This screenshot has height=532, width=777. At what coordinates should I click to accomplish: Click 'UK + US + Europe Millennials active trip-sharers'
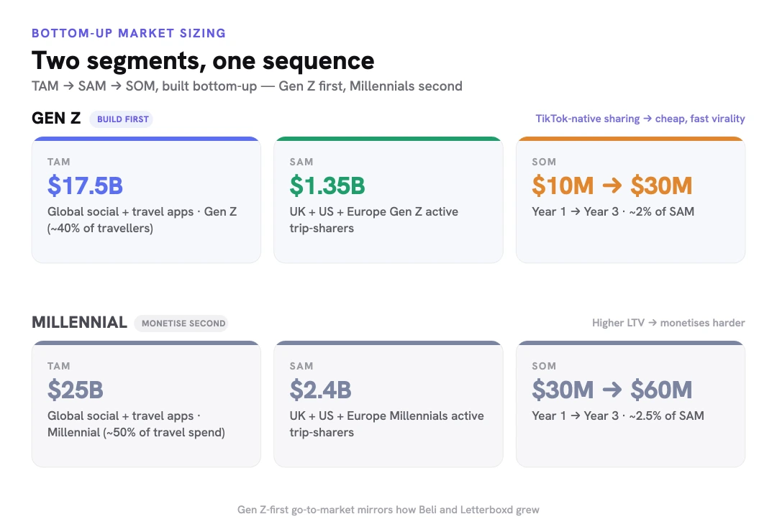click(x=386, y=424)
